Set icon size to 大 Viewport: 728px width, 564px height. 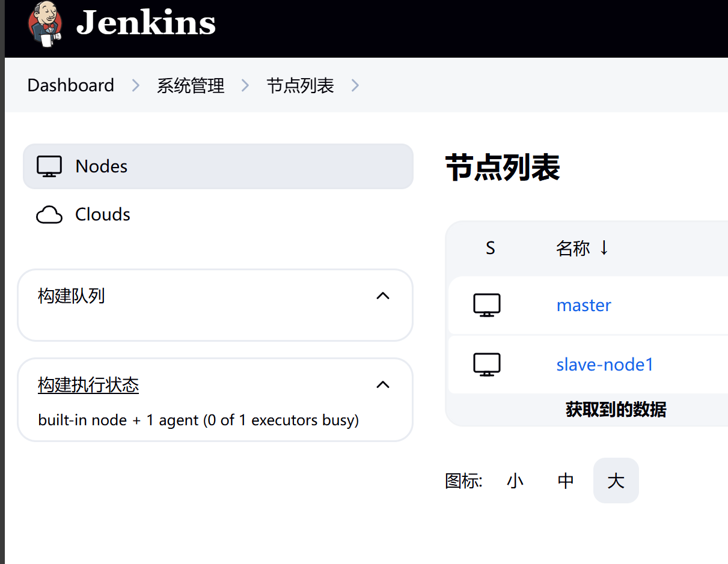tap(616, 481)
